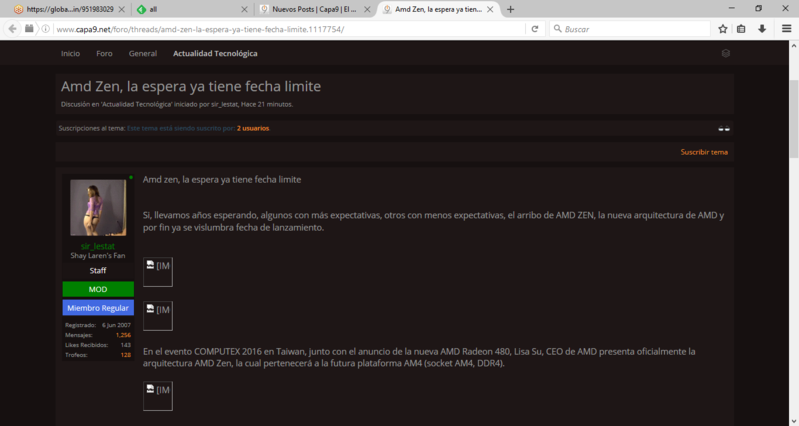Click the glasses icon in subscriptions bar
The width and height of the screenshot is (799, 426).
[724, 128]
